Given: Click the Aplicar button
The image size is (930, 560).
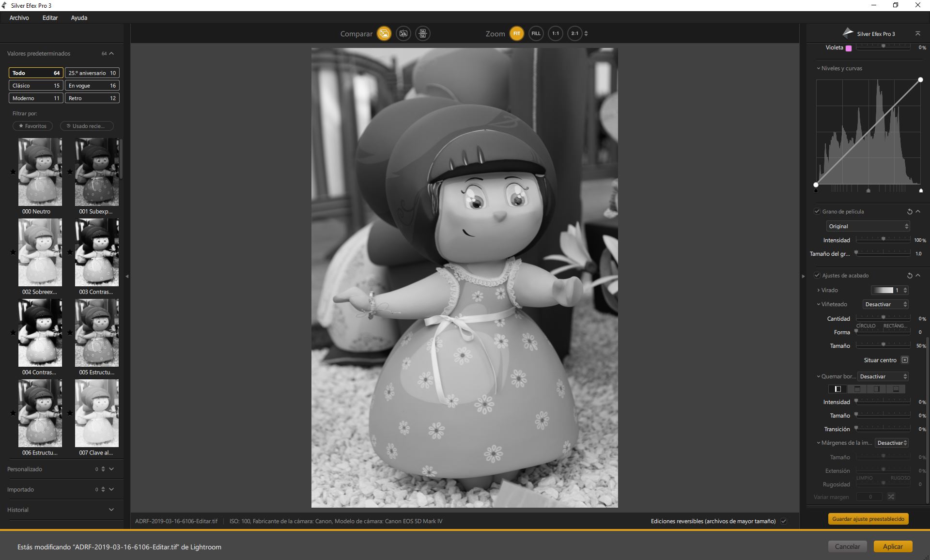Looking at the screenshot, I should [893, 546].
